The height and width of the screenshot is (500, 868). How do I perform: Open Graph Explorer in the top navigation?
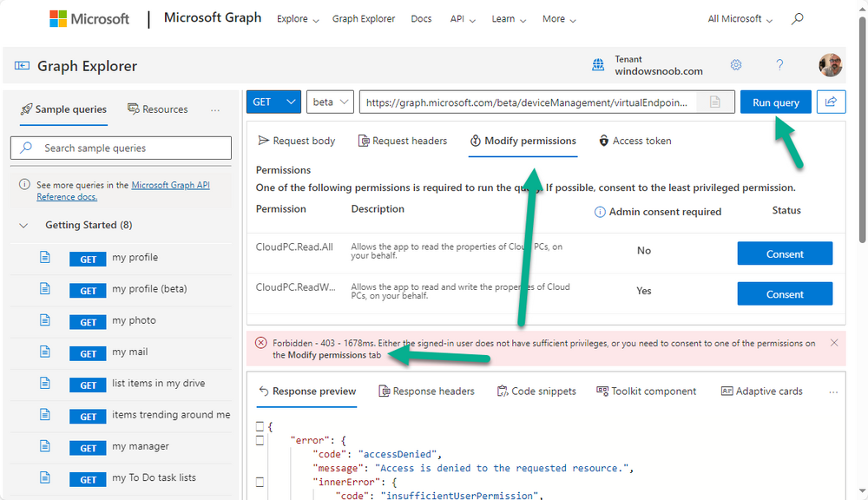click(x=364, y=19)
